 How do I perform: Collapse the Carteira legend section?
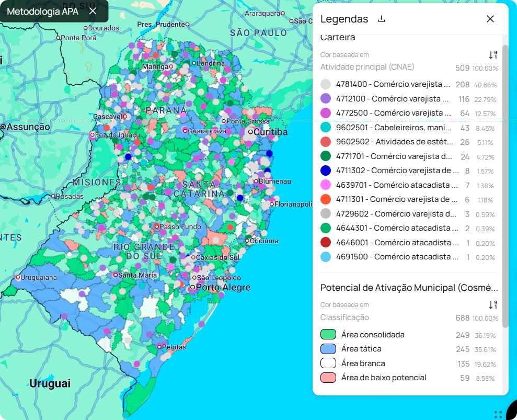[x=338, y=37]
